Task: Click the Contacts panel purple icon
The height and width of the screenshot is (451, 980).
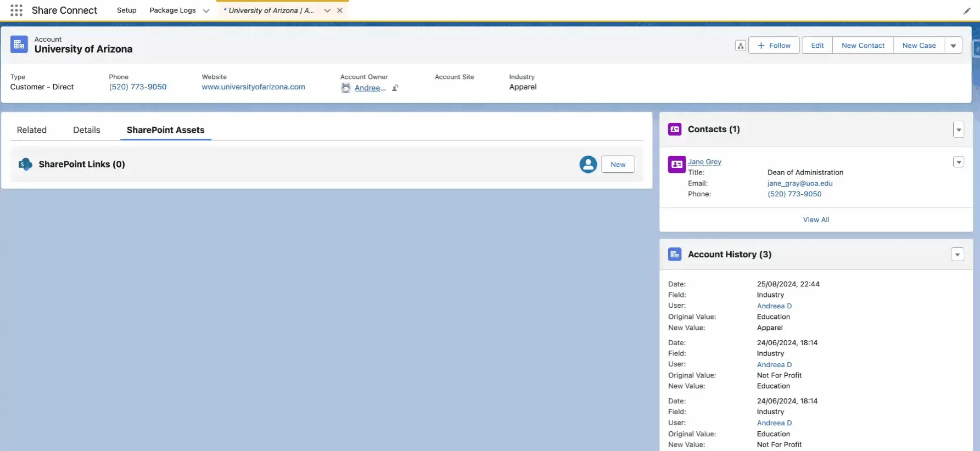Action: (x=675, y=129)
